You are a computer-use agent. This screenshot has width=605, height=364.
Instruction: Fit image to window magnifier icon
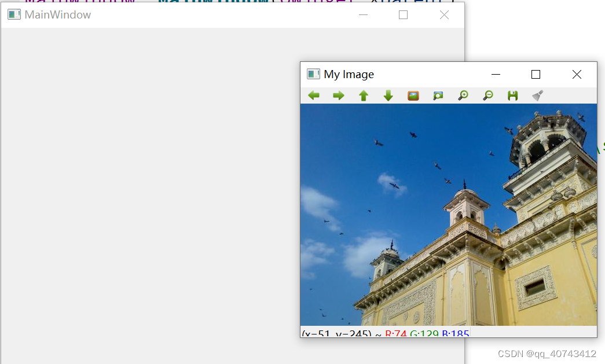pos(438,95)
